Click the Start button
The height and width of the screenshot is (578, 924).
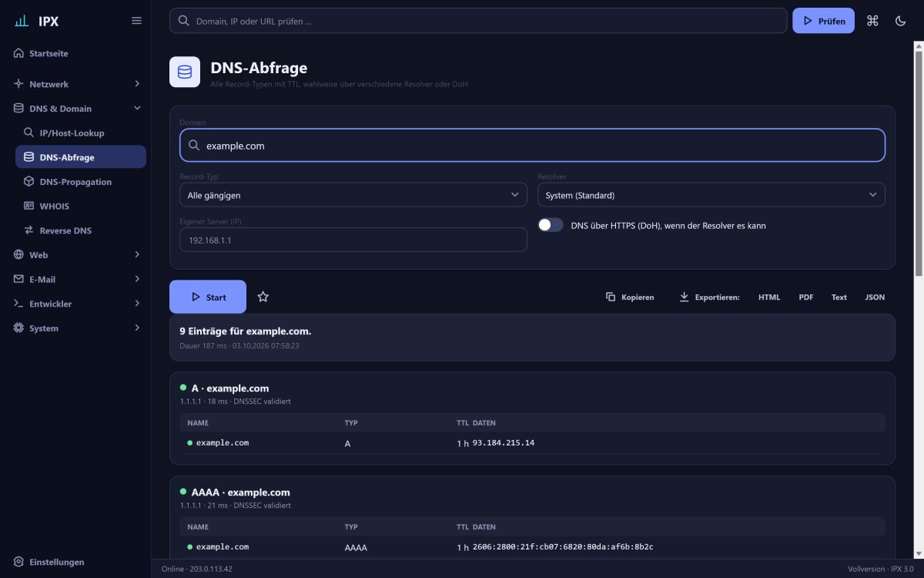point(208,297)
